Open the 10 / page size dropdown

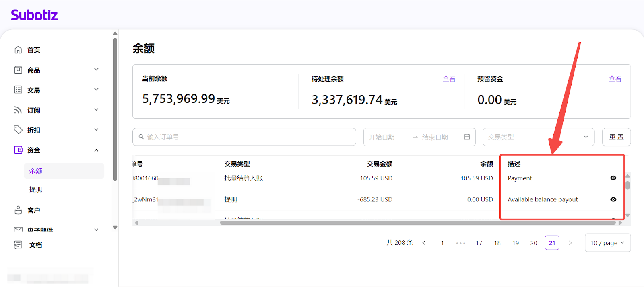click(x=607, y=243)
